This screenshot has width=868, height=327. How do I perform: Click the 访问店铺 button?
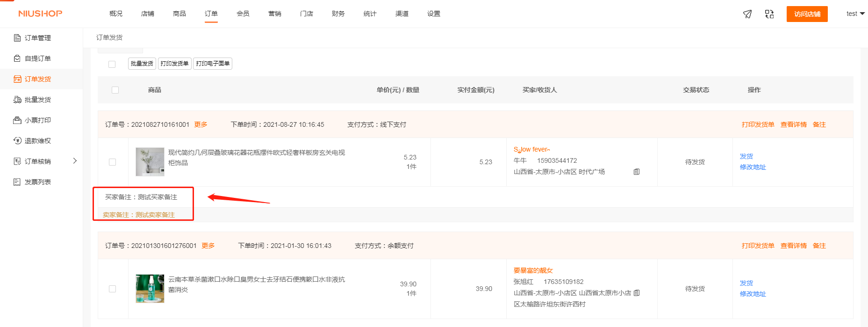807,14
